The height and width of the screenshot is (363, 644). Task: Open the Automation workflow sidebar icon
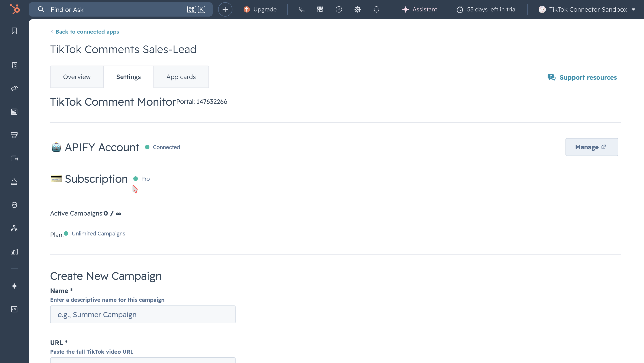14,228
